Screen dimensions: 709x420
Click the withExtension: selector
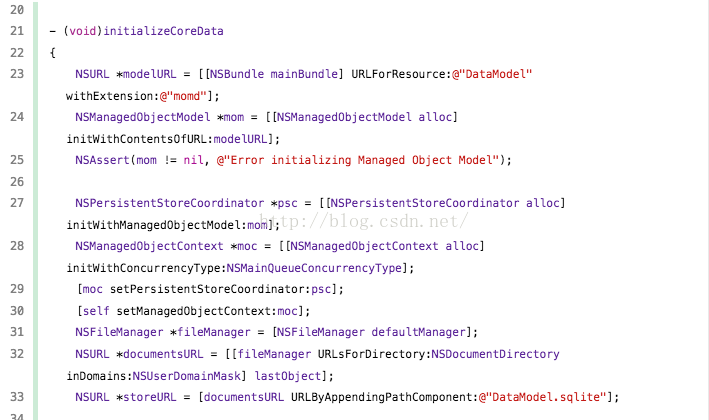[x=113, y=96]
